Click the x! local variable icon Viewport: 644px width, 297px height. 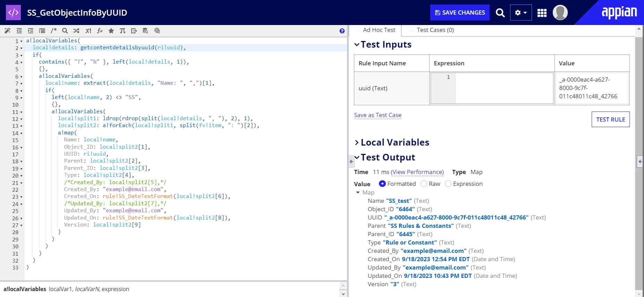coord(88,31)
